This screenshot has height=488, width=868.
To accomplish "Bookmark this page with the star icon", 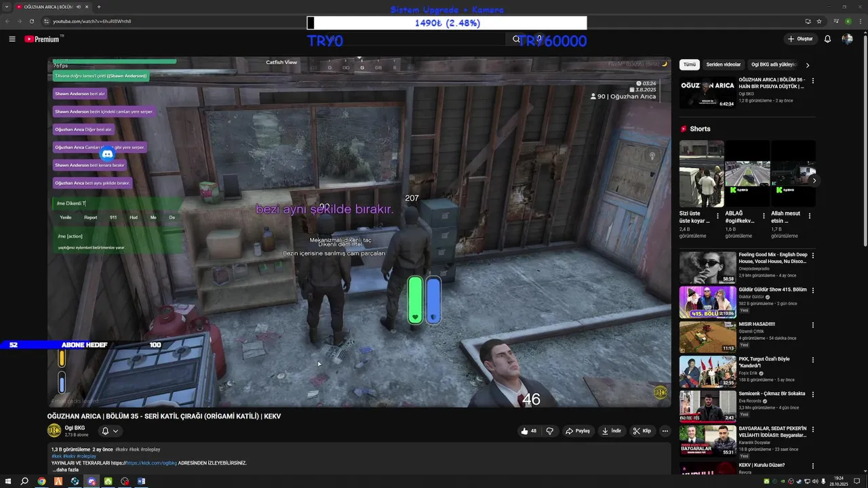I will [x=819, y=21].
